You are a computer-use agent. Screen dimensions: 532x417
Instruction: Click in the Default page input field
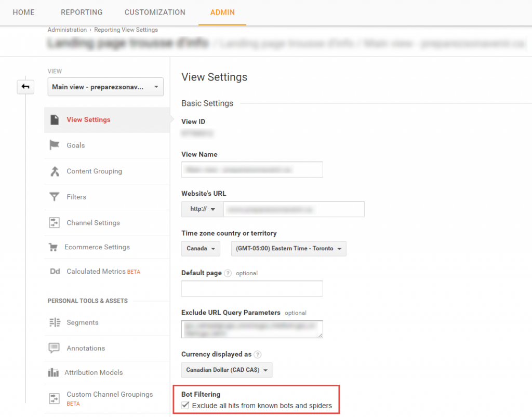252,289
